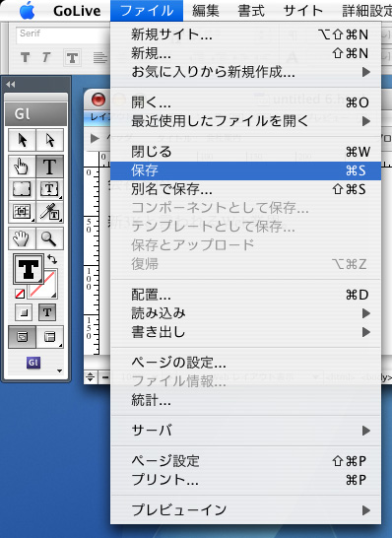This screenshot has width=392, height=538.
Task: Expand the 書き出し submenu
Action: pyautogui.click(x=245, y=332)
